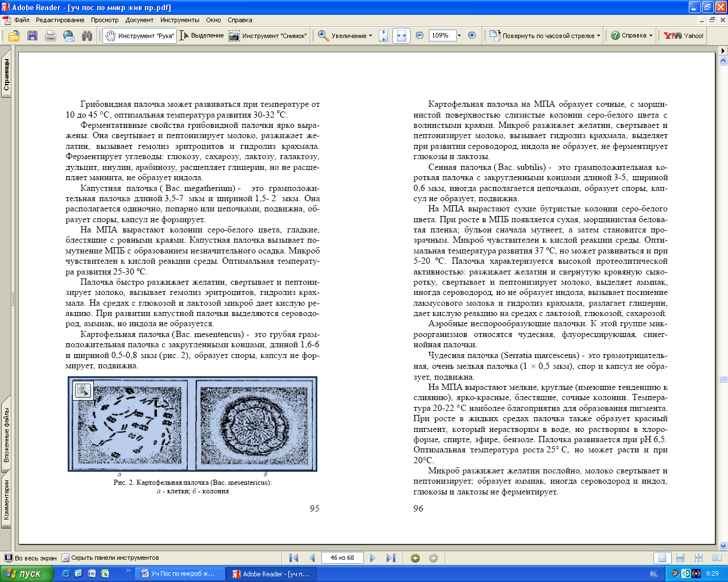This screenshot has width=728, height=582.
Task: Click the "Во весь экран" full screen button
Action: 31,558
